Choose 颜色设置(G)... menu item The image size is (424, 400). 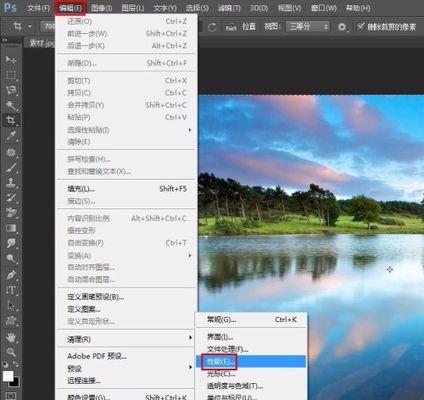127,397
